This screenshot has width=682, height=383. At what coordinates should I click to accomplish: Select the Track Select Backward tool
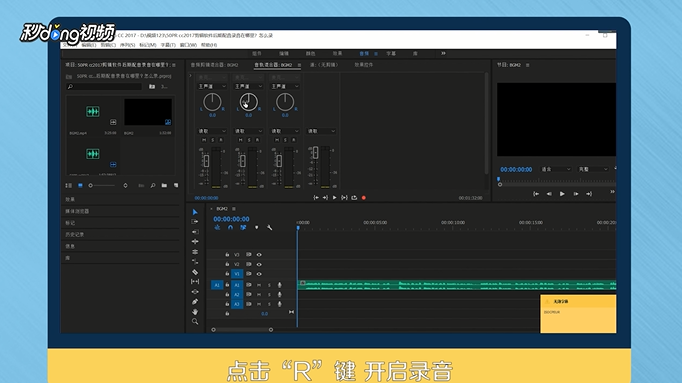coord(195,232)
